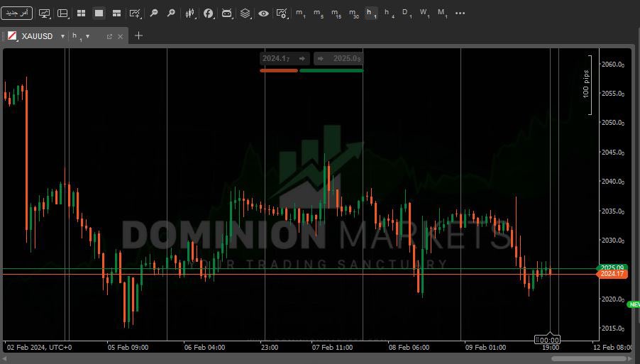Open chart settings gear icon
Viewport: 640px width, 364px height.
(x=282, y=13)
